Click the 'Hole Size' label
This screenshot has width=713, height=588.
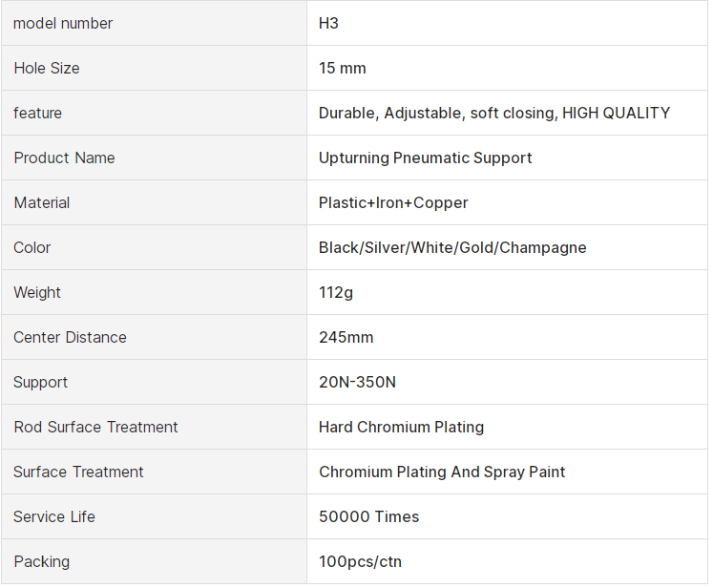click(x=47, y=68)
